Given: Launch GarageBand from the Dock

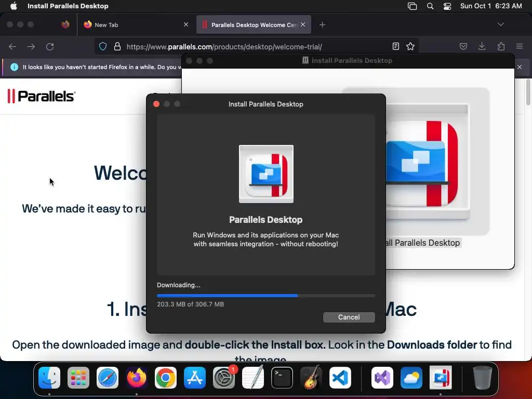Looking at the screenshot, I should click(x=311, y=378).
